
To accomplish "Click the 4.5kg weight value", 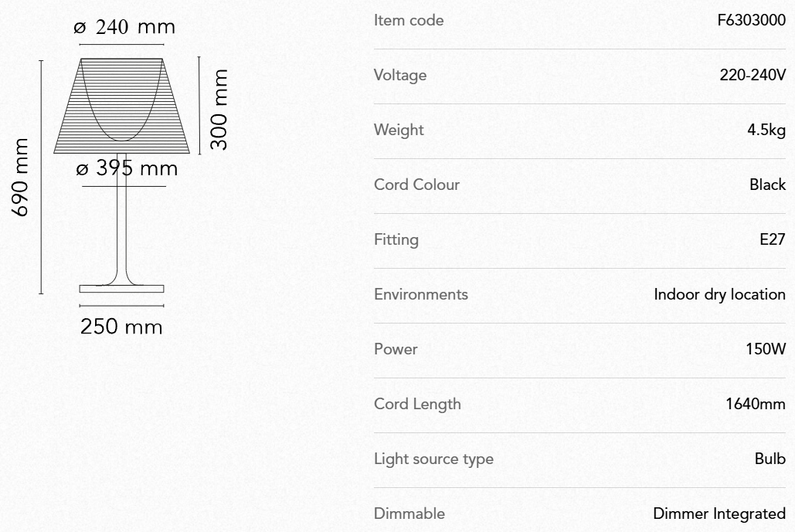I will pos(766,130).
